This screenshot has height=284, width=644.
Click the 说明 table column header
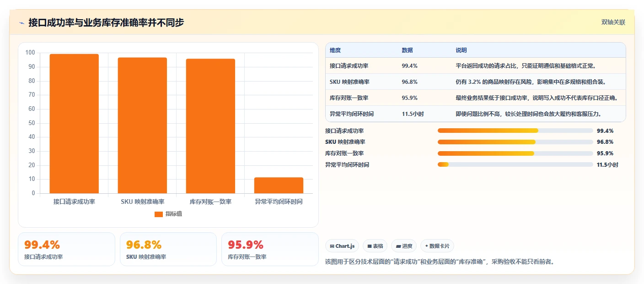[461, 50]
